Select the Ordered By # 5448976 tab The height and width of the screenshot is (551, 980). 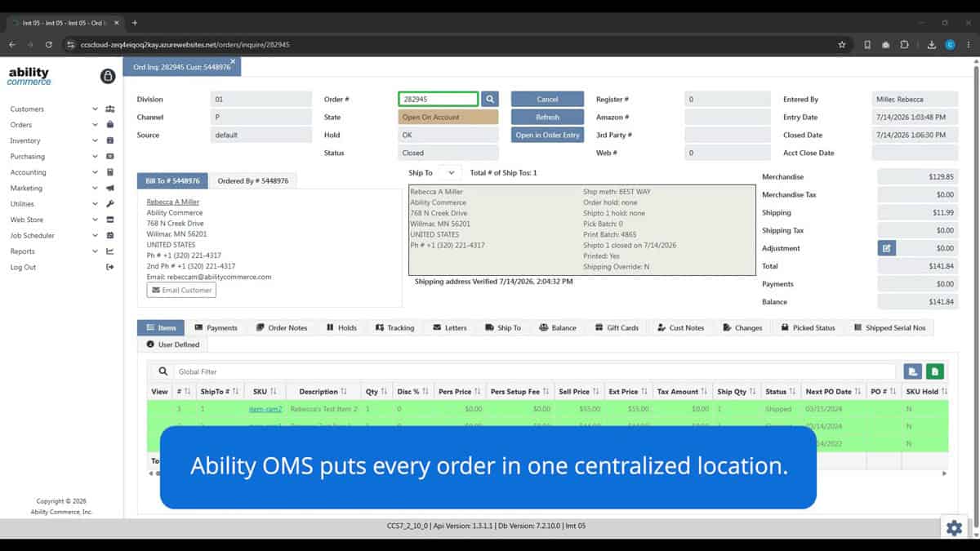coord(252,180)
